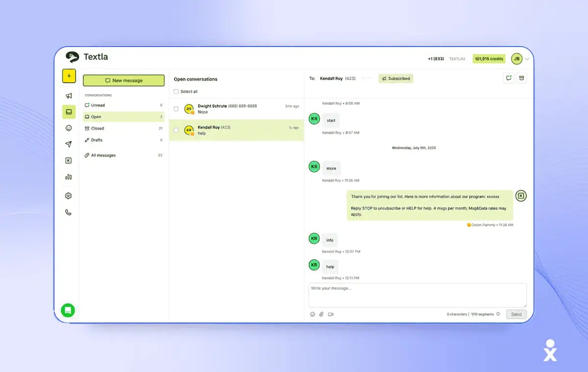Click the DS avatar of Dwight Schrute
588x372 pixels.
(189, 109)
